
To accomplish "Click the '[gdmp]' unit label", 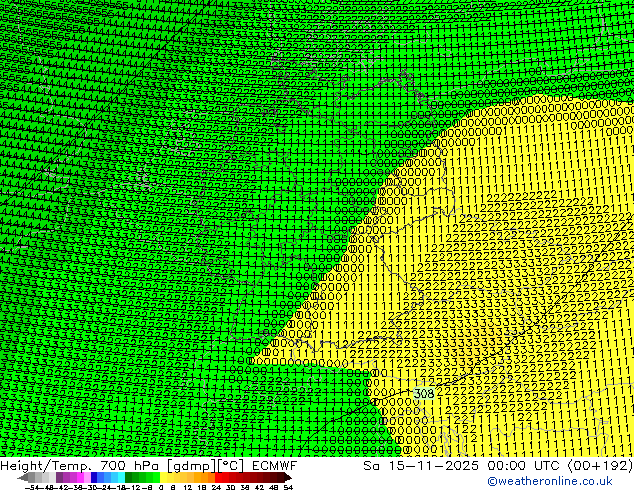I will tap(191, 466).
